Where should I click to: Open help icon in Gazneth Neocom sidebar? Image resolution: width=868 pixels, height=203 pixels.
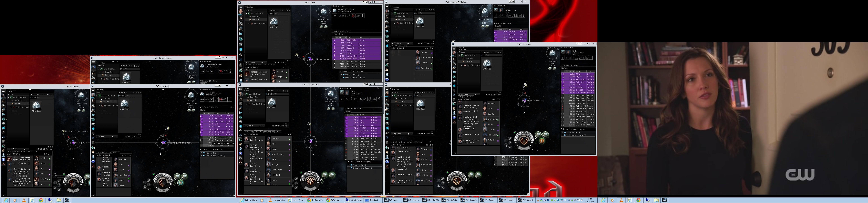[454, 117]
